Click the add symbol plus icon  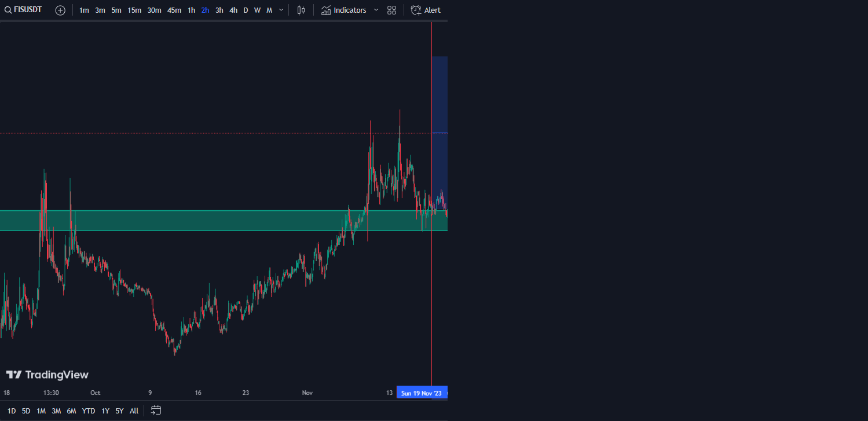(x=60, y=10)
